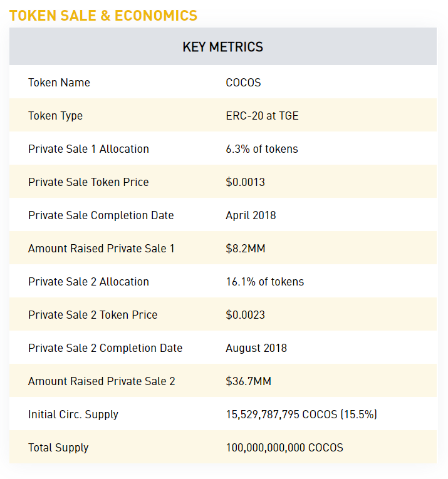
Task: Click the August 2018 date value
Action: tap(256, 348)
